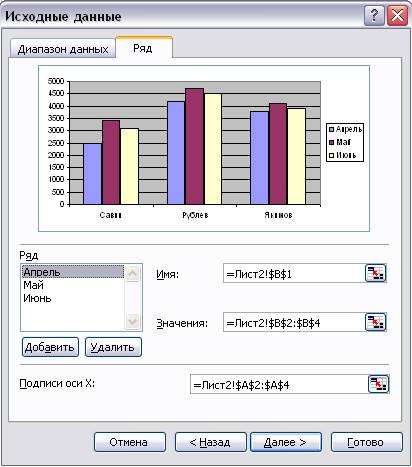The image size is (412, 467).
Task: Click the range selector icon beside Значения field
Action: click(376, 322)
